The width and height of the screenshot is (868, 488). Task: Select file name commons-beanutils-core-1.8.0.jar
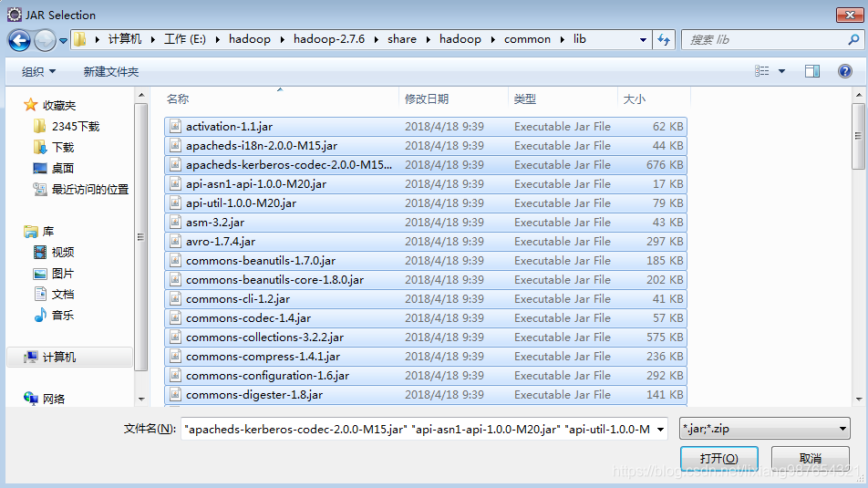(274, 280)
